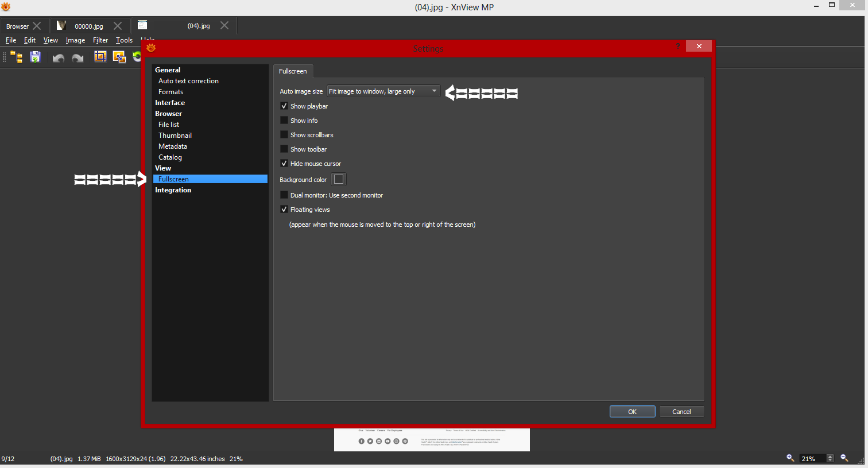Click the XnView eye logo in the title bar
The height and width of the screenshot is (468, 868).
point(6,7)
